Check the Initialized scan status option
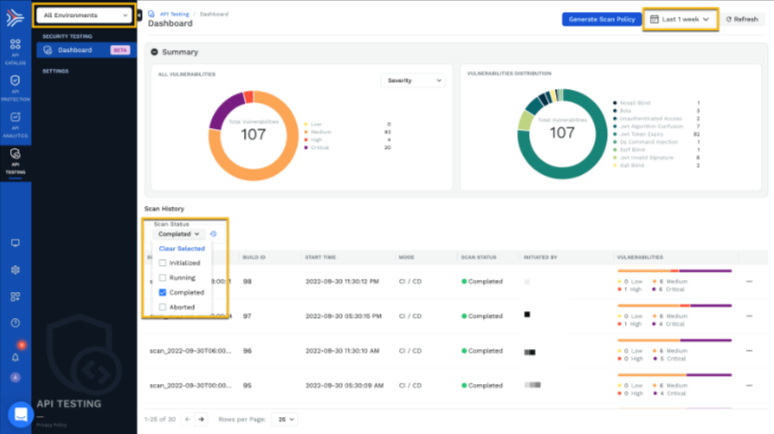 [163, 263]
